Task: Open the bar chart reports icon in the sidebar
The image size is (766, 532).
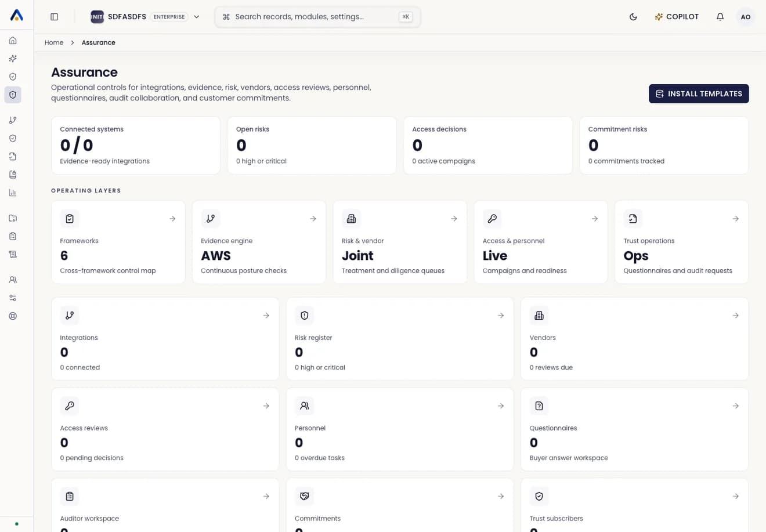Action: [13, 193]
